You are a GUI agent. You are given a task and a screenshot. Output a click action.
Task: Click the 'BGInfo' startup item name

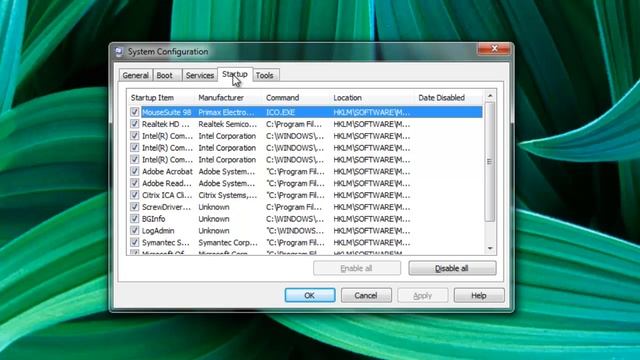coord(153,219)
